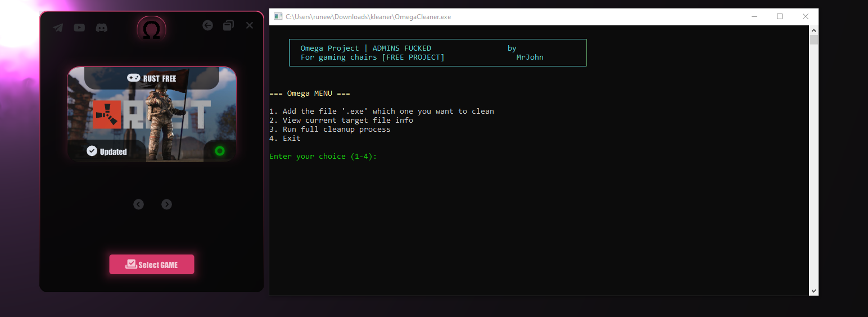Click the green status circle on the Rust card
Image resolution: width=868 pixels, height=317 pixels.
[x=220, y=151]
